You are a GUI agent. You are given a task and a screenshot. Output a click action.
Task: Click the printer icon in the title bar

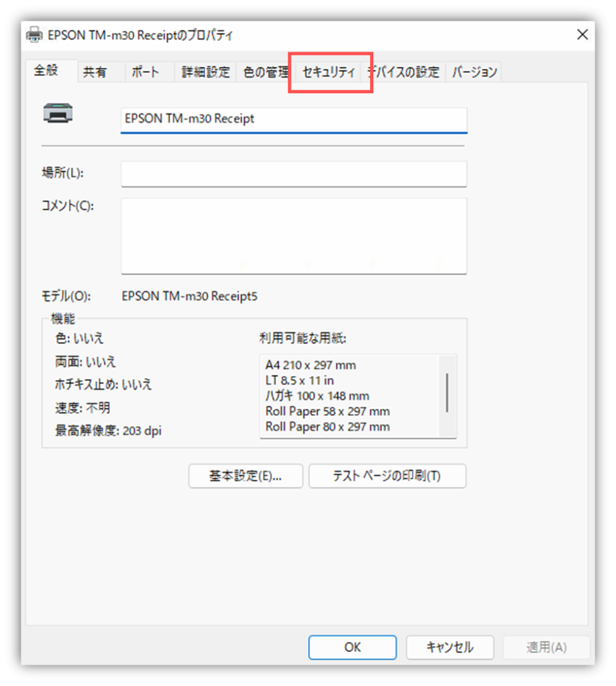click(35, 35)
